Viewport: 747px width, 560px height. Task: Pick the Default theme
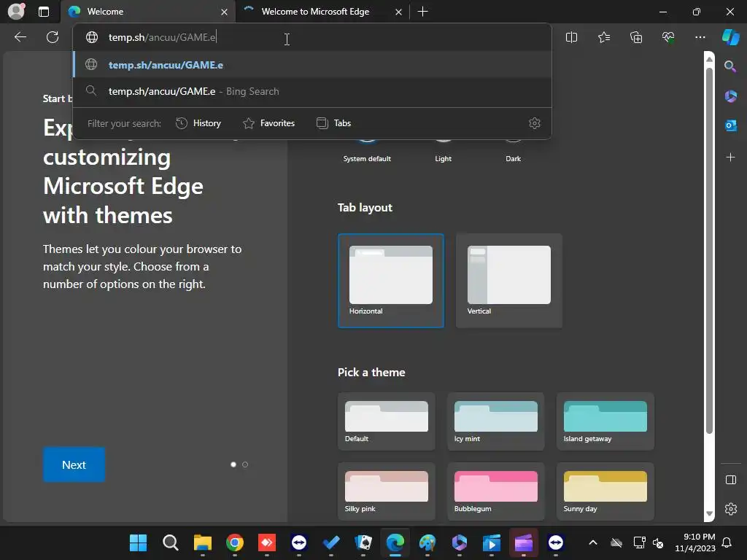click(387, 421)
